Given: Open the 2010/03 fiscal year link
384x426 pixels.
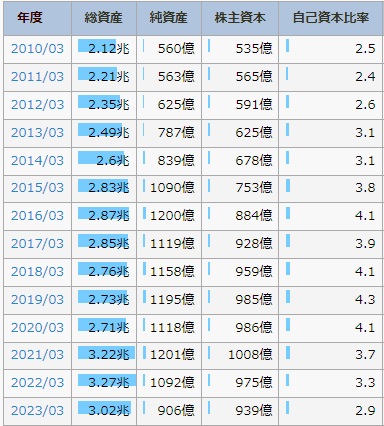Looking at the screenshot, I should click(x=37, y=49).
